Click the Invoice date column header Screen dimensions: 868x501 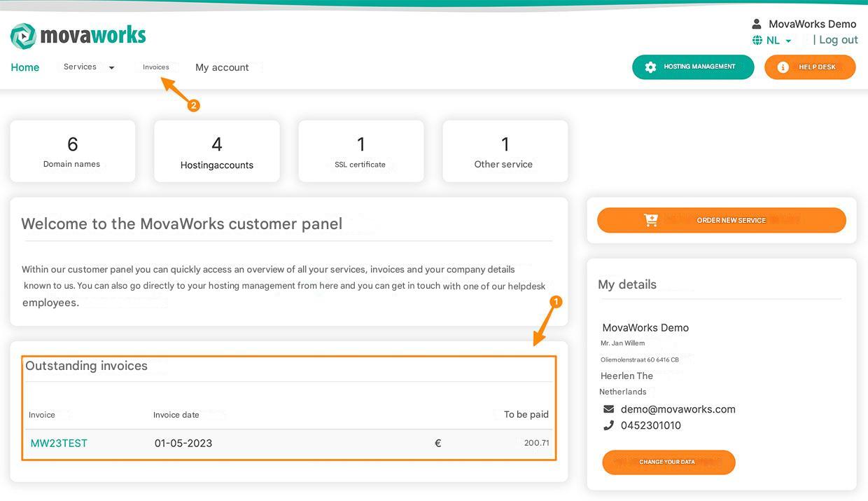point(176,415)
